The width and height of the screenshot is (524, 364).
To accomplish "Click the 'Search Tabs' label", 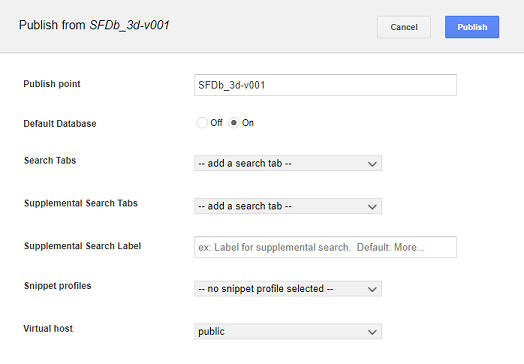I will click(50, 160).
